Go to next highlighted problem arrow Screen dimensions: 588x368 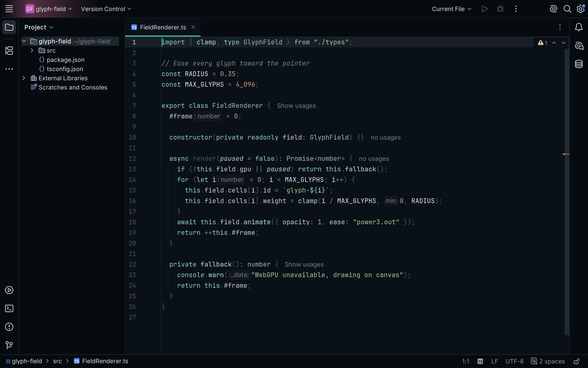point(563,43)
